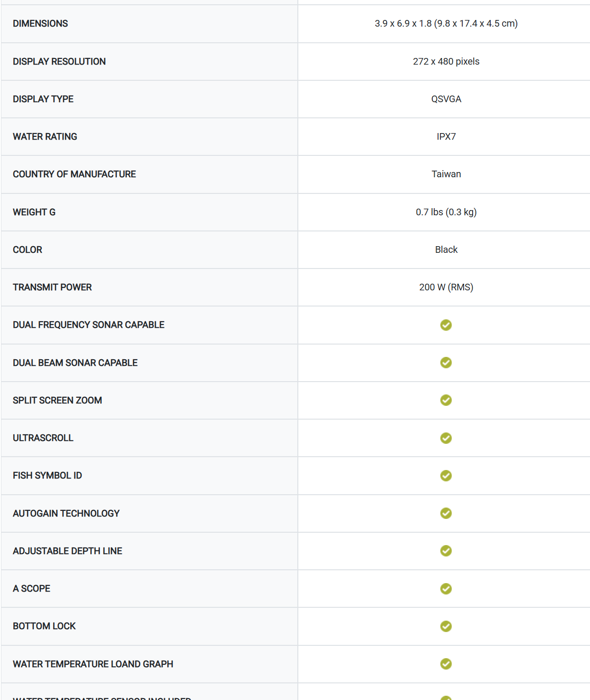Click the QSVGA display type value

click(446, 99)
